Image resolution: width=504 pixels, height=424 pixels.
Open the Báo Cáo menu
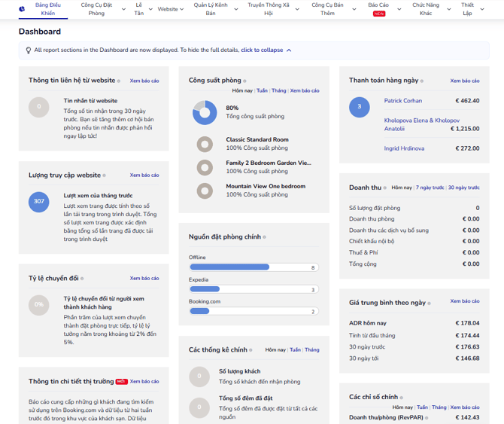tap(378, 6)
